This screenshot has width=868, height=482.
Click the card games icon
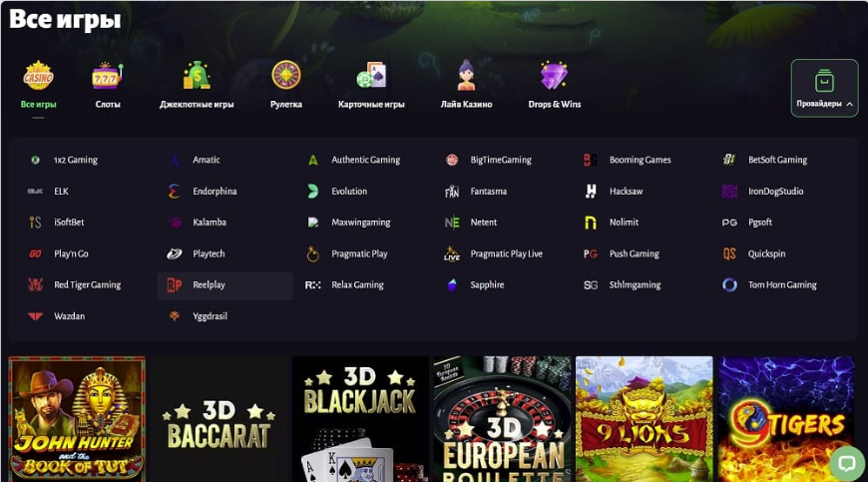371,75
